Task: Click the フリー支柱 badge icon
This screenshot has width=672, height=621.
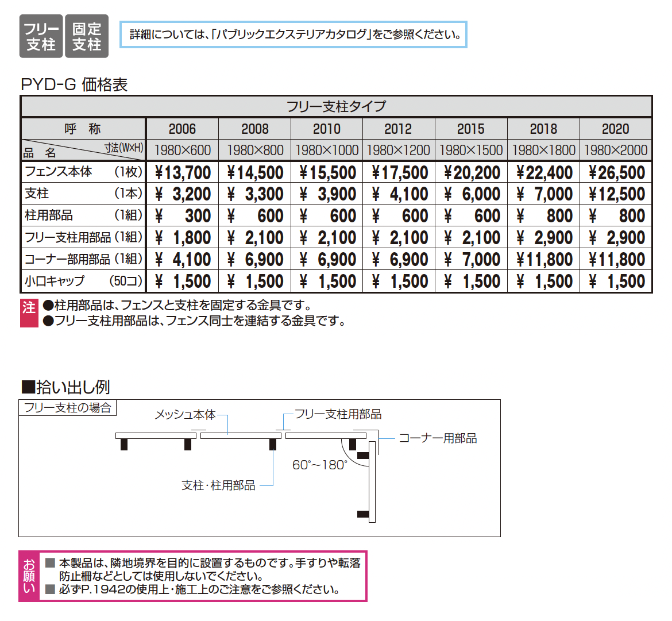Action: 41,36
